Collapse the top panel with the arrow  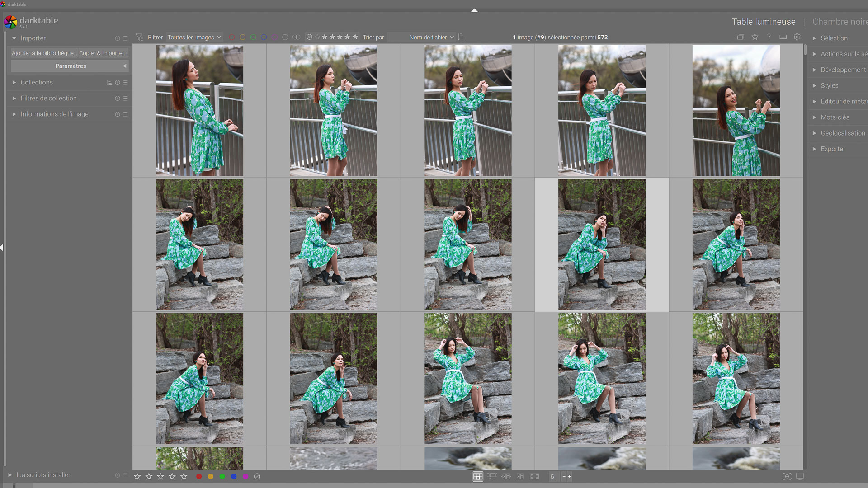[x=474, y=10]
